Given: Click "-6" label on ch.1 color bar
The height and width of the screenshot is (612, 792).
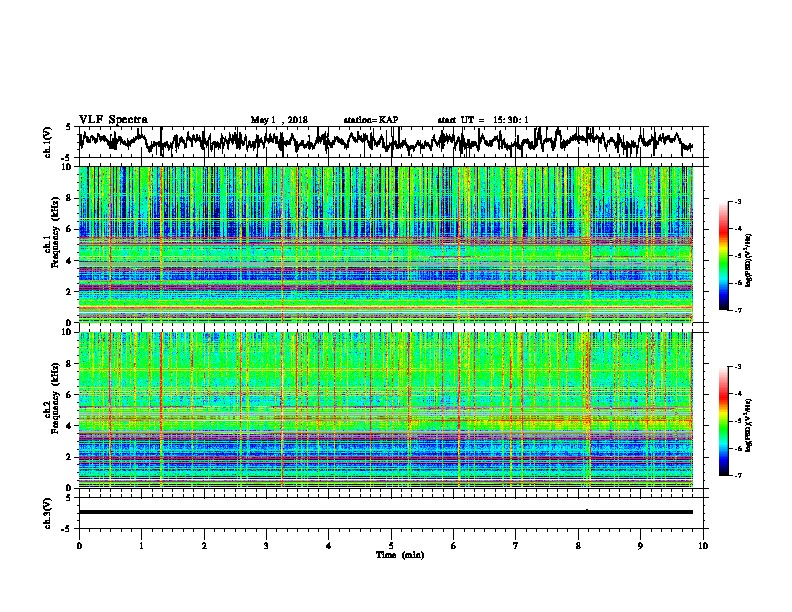Looking at the screenshot, I should tap(737, 283).
